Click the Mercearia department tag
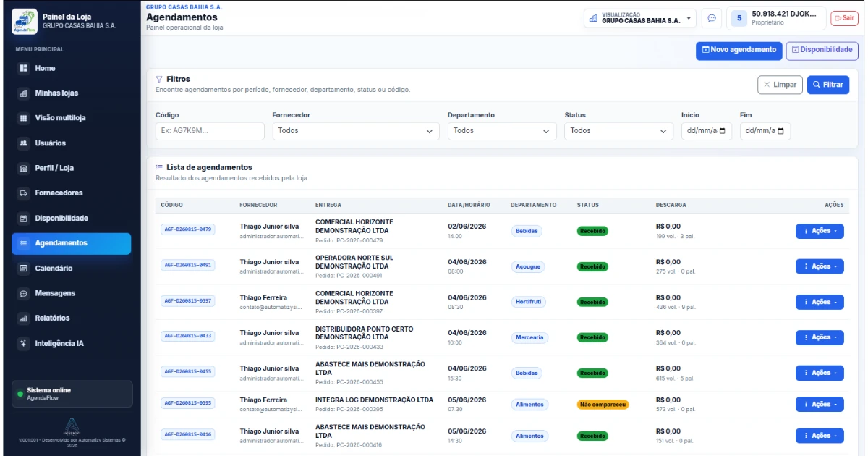Viewport: 868px width, 456px height. point(529,337)
